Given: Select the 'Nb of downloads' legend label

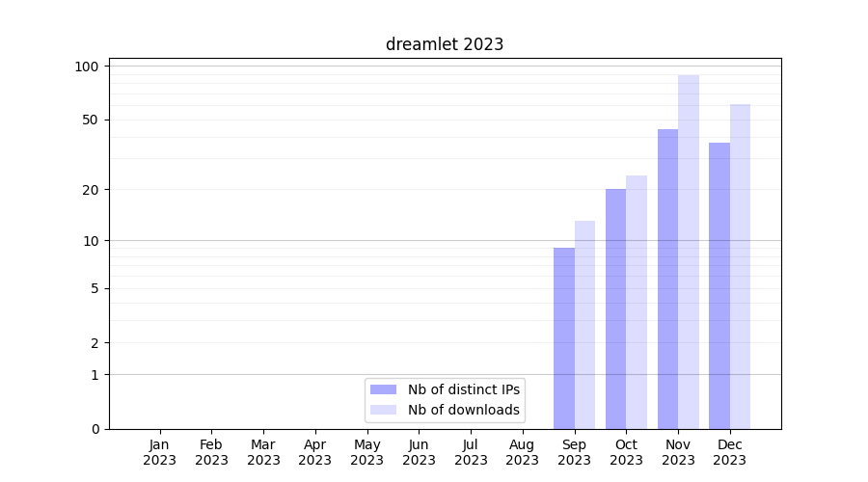Looking at the screenshot, I should coord(464,410).
